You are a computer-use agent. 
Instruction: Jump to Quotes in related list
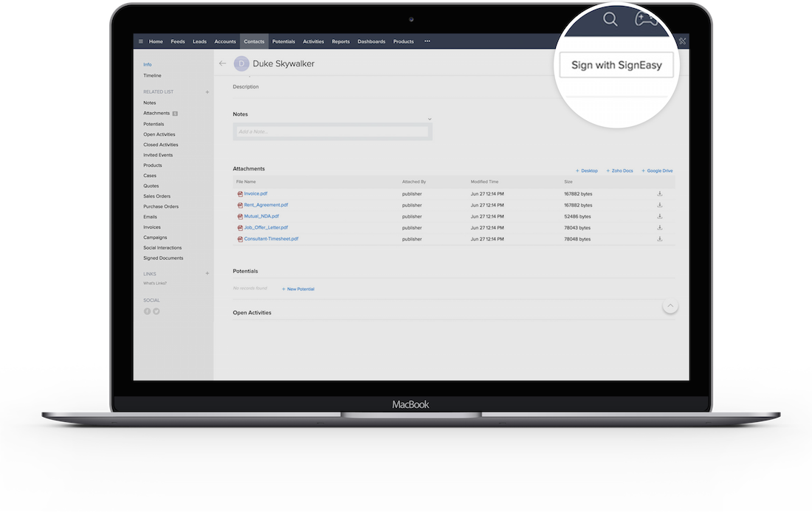(x=151, y=187)
